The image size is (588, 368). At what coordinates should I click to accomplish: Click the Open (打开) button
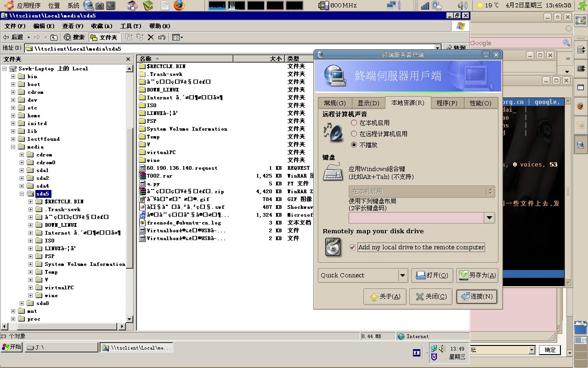tap(432, 276)
